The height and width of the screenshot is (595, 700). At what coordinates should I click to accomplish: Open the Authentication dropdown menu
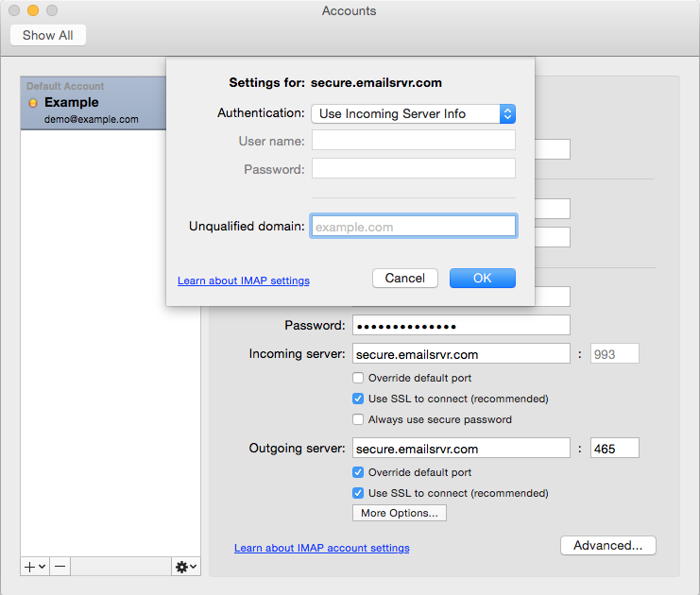coord(414,114)
